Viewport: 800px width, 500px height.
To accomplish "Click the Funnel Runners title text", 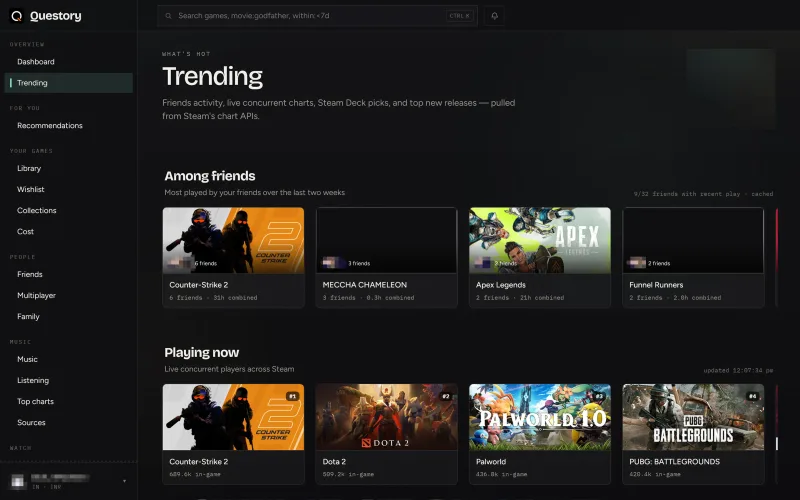I will point(656,285).
